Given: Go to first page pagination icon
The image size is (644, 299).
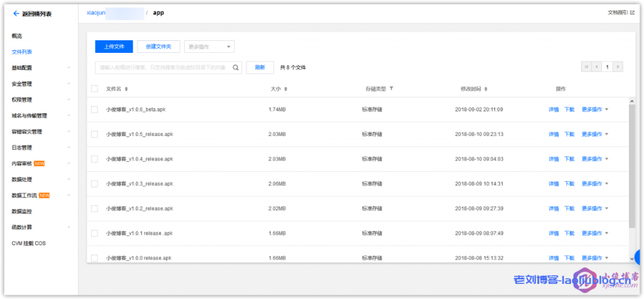Looking at the screenshot, I should click(587, 67).
